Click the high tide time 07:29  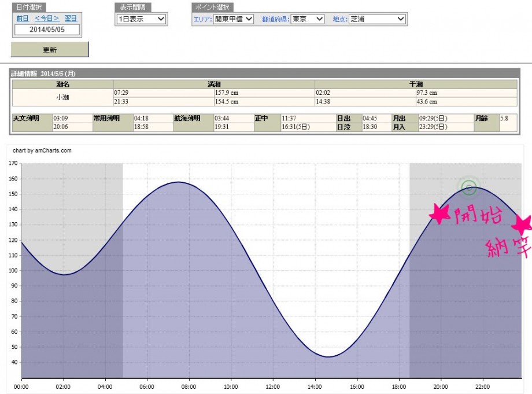(121, 93)
